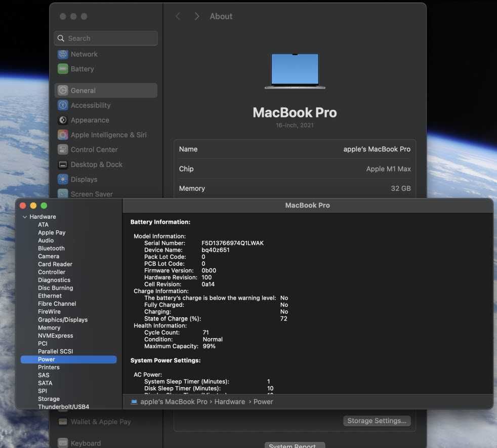Image resolution: width=497 pixels, height=448 pixels.
Task: Close the System Report window
Action: coord(23,206)
